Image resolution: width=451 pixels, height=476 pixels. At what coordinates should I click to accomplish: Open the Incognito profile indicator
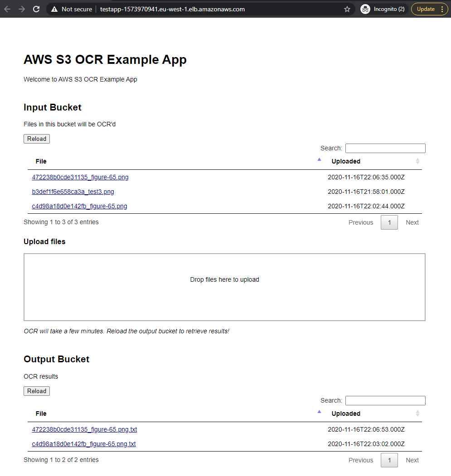pyautogui.click(x=383, y=9)
